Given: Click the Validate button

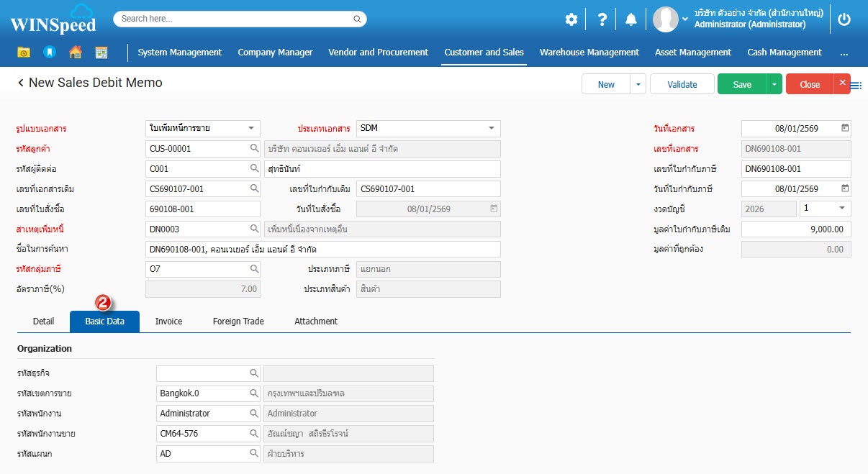Looking at the screenshot, I should click(x=682, y=84).
